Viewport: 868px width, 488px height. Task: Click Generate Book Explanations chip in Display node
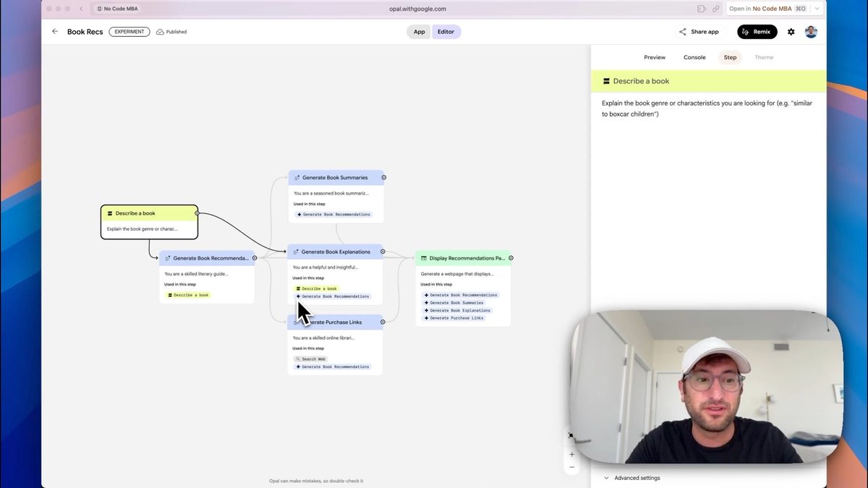coord(457,310)
